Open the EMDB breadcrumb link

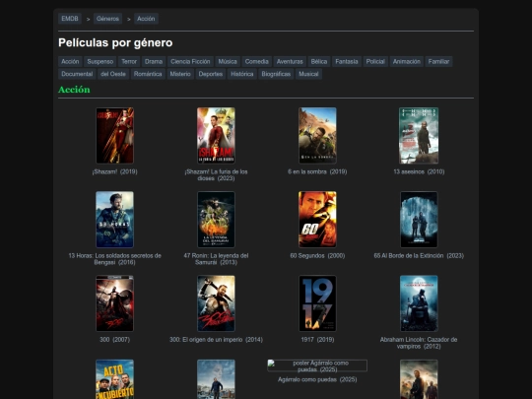[70, 19]
